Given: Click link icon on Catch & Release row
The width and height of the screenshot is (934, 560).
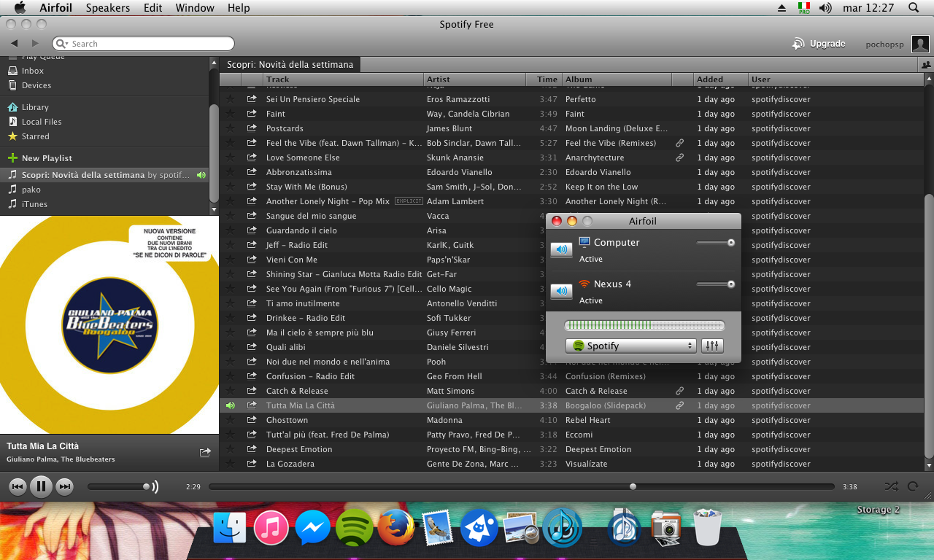Looking at the screenshot, I should [x=680, y=391].
